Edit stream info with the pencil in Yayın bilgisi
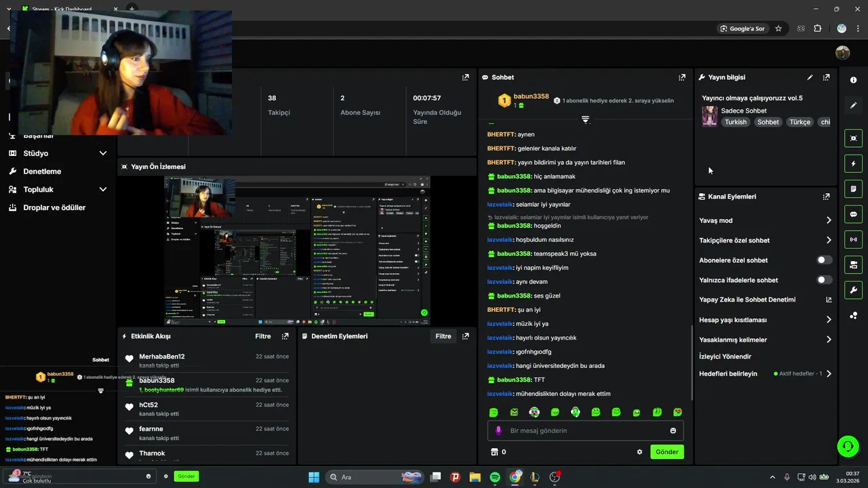The image size is (868, 488). click(810, 77)
